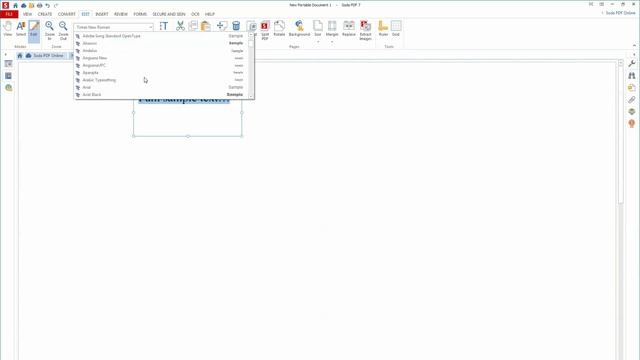Click the font list scroll down arrow
This screenshot has width=640, height=360.
point(251,96)
